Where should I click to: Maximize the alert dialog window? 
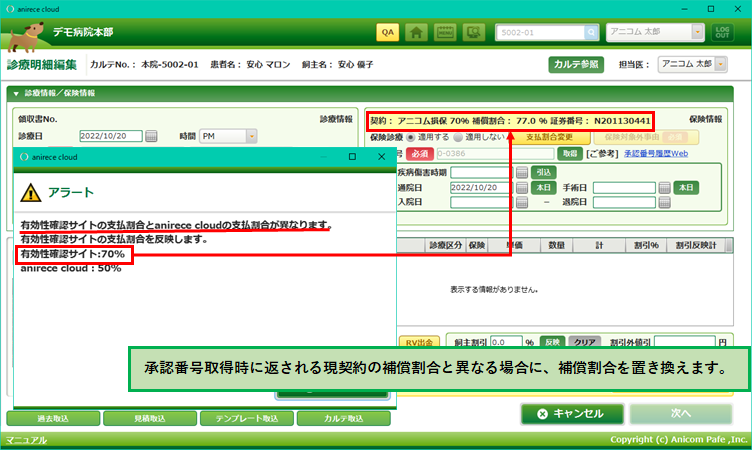352,157
